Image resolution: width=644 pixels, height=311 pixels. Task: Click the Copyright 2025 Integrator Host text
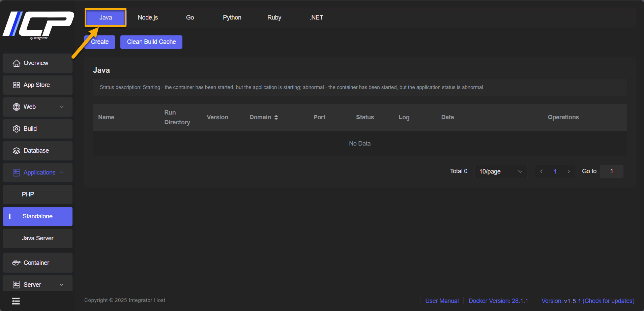[x=125, y=300]
